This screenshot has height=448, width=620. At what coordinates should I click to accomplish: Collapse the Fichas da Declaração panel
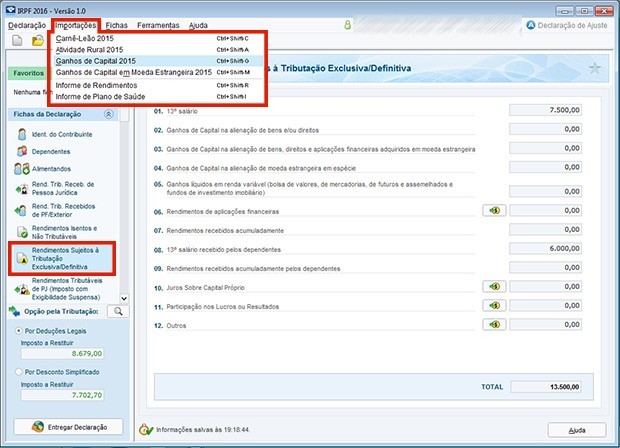click(108, 114)
